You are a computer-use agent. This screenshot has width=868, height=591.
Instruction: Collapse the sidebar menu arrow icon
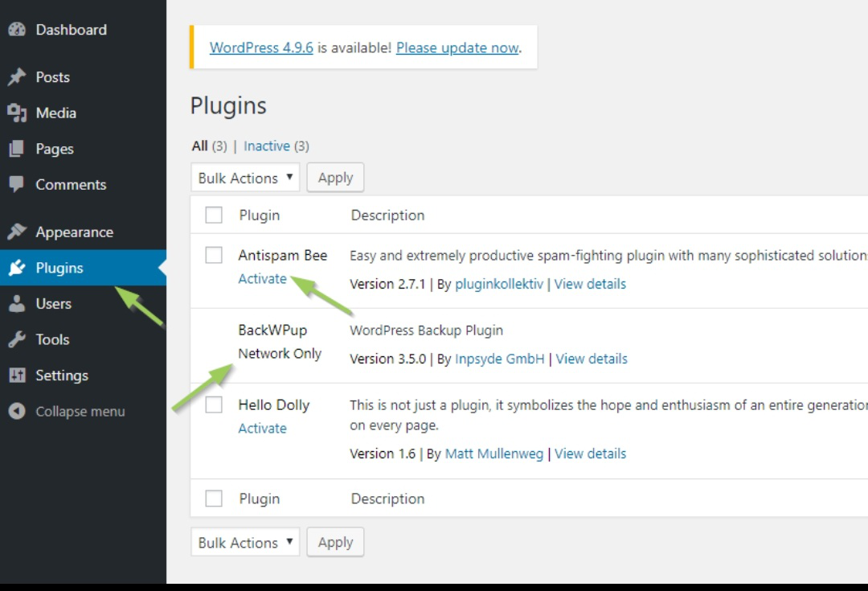pyautogui.click(x=17, y=412)
